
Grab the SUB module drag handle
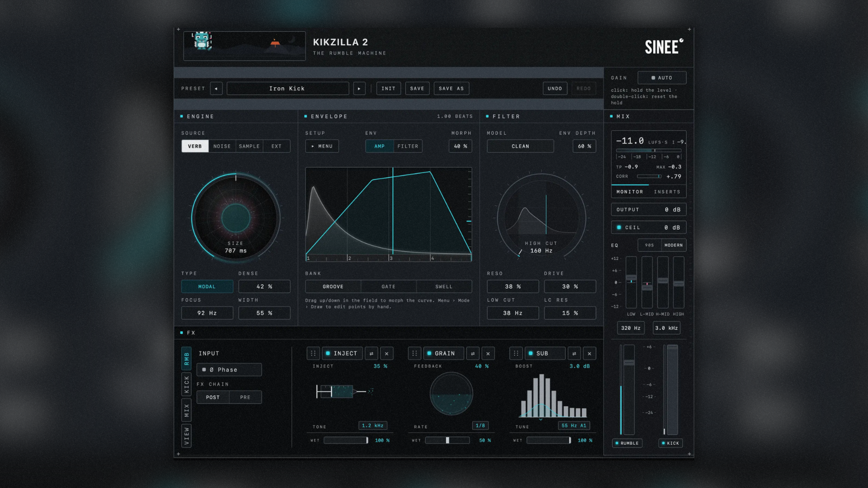[x=516, y=353]
